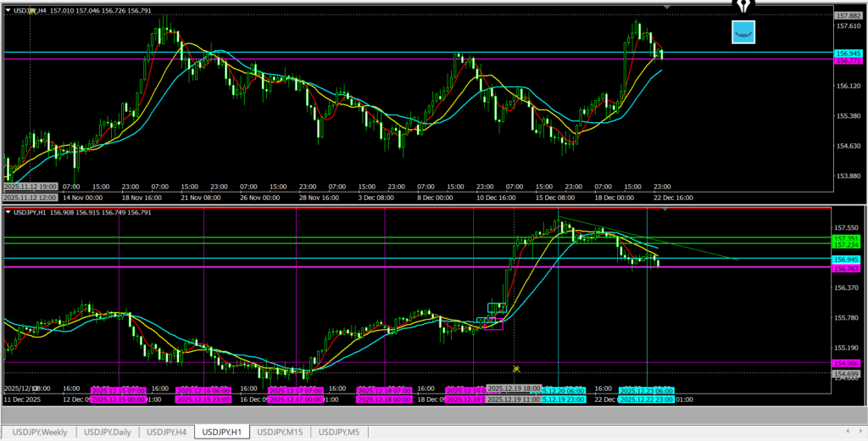Viewport: 868px width, 441px height.
Task: Click the blue smiley Expert Advisor icon
Action: [x=743, y=33]
